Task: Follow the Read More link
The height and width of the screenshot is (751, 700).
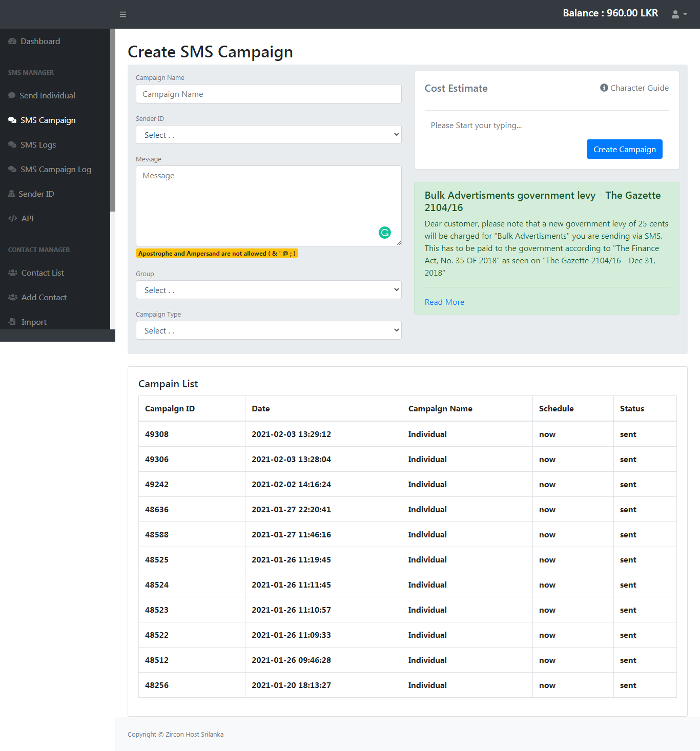Action: click(444, 302)
